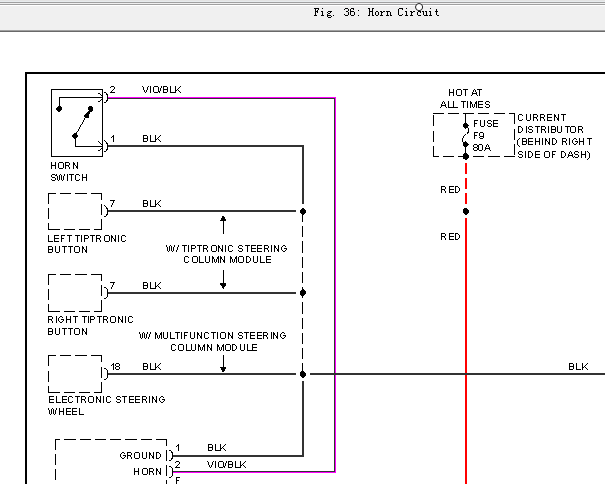Select the Right Tiptronic Button dashed box
This screenshot has width=605, height=484.
pos(75,293)
